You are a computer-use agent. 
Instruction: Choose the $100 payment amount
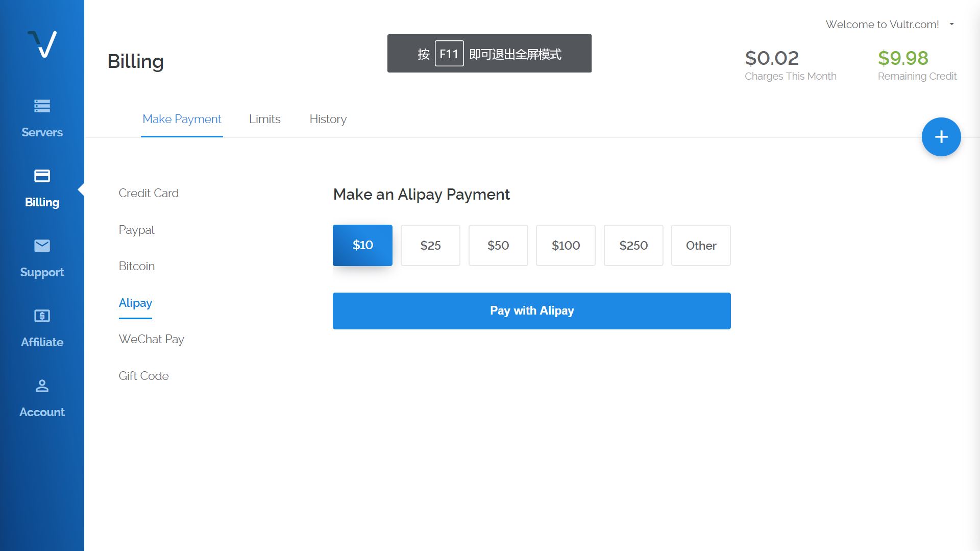[566, 245]
